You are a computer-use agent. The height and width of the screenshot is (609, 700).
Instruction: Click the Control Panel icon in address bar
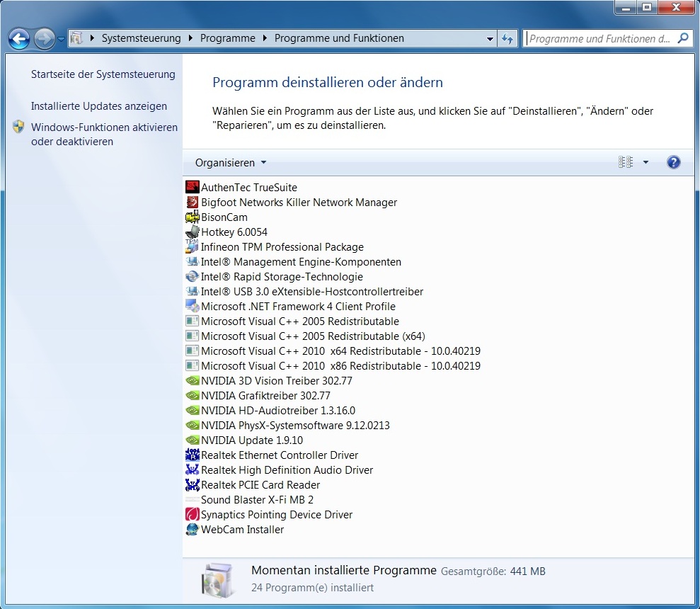coord(76,38)
